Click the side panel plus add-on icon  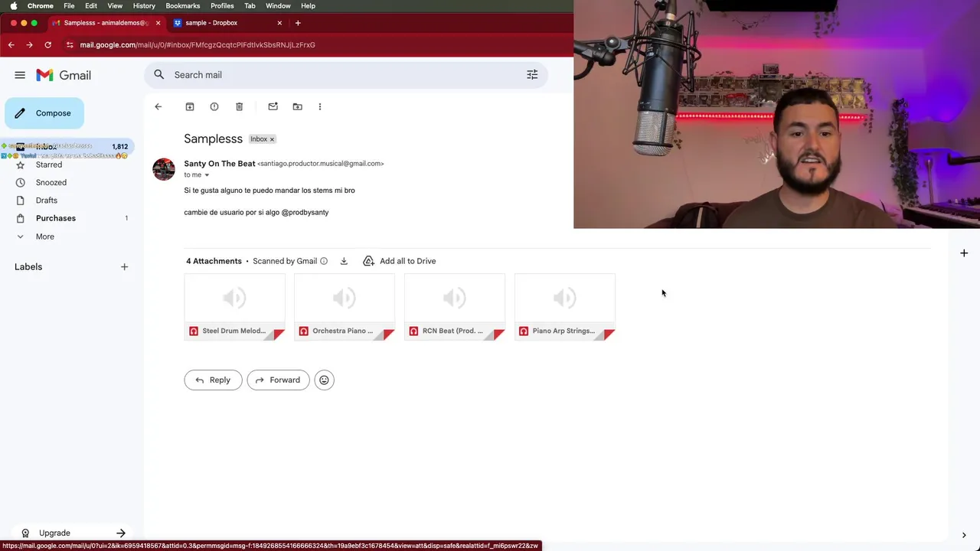tap(964, 253)
